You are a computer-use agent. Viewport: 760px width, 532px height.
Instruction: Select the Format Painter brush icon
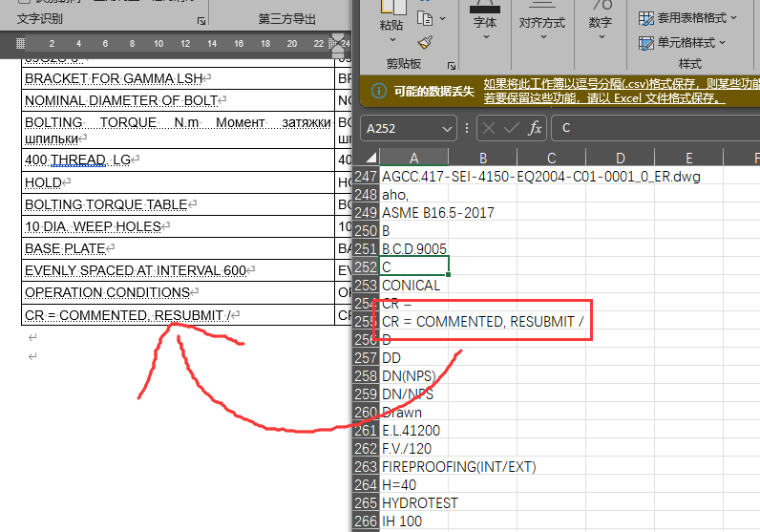[425, 43]
